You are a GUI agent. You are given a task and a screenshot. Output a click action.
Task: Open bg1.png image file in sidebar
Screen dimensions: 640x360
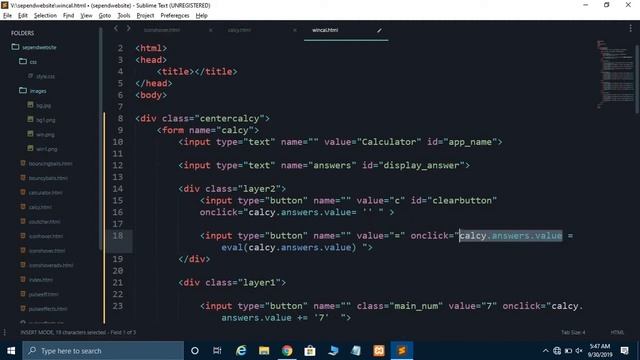pyautogui.click(x=45, y=120)
